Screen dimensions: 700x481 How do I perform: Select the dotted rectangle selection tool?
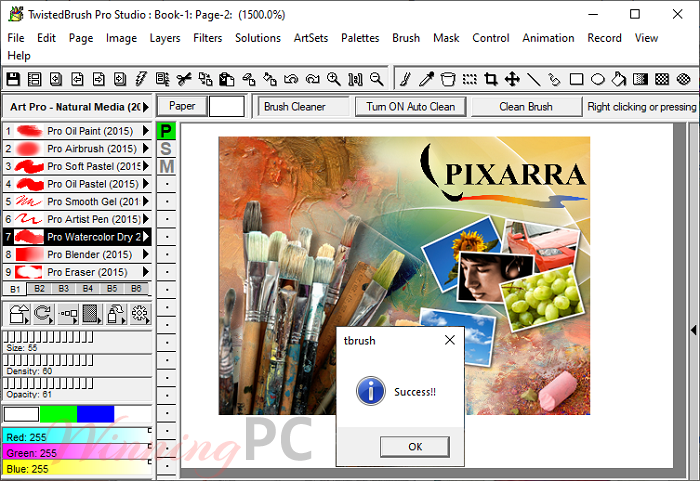pos(469,79)
